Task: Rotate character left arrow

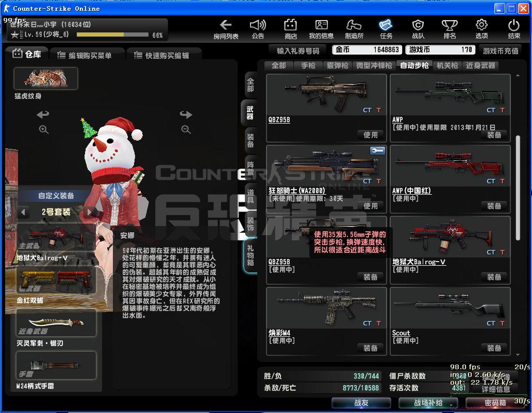Action: (43, 114)
